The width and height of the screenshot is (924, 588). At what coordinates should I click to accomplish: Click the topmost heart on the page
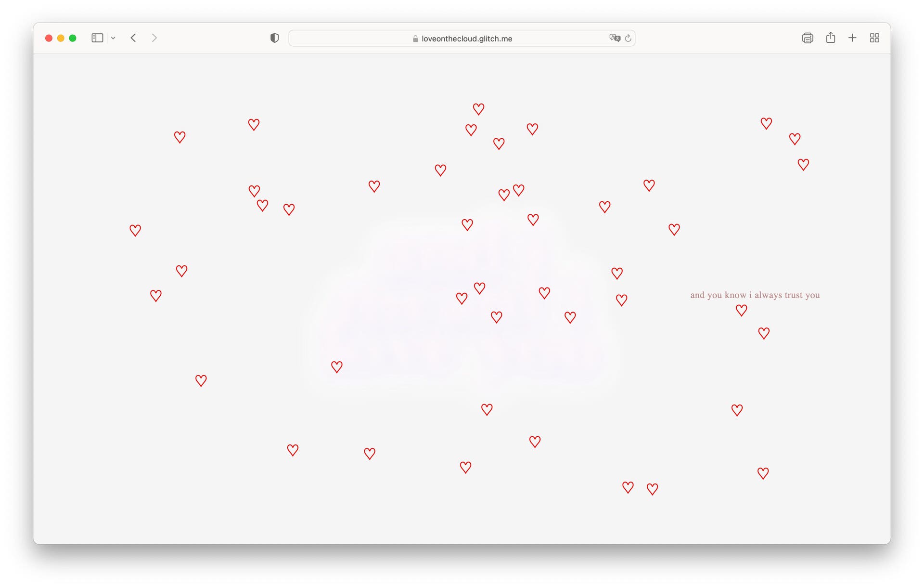478,109
